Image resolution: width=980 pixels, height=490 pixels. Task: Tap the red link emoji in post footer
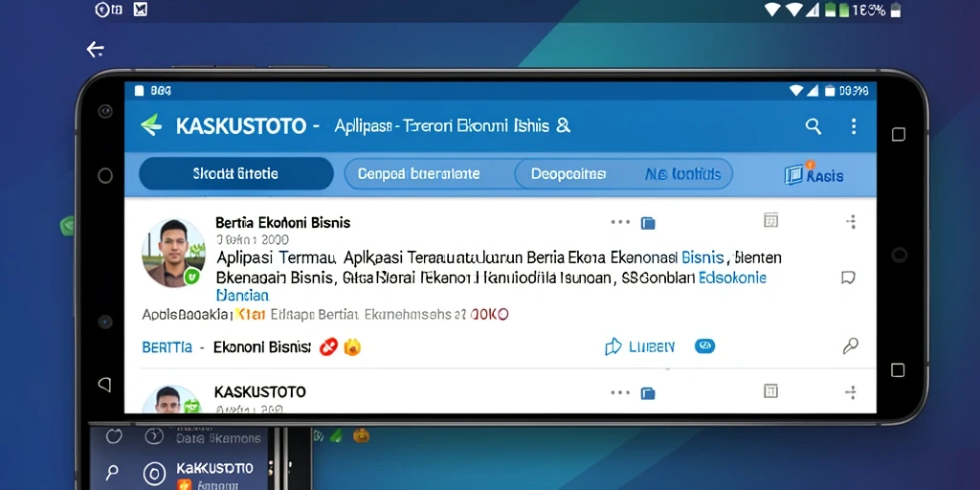point(329,346)
